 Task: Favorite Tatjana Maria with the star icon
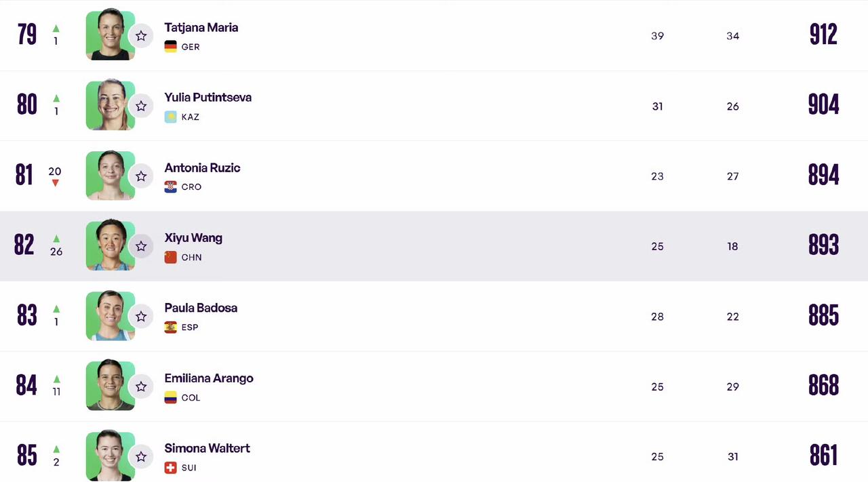click(141, 36)
